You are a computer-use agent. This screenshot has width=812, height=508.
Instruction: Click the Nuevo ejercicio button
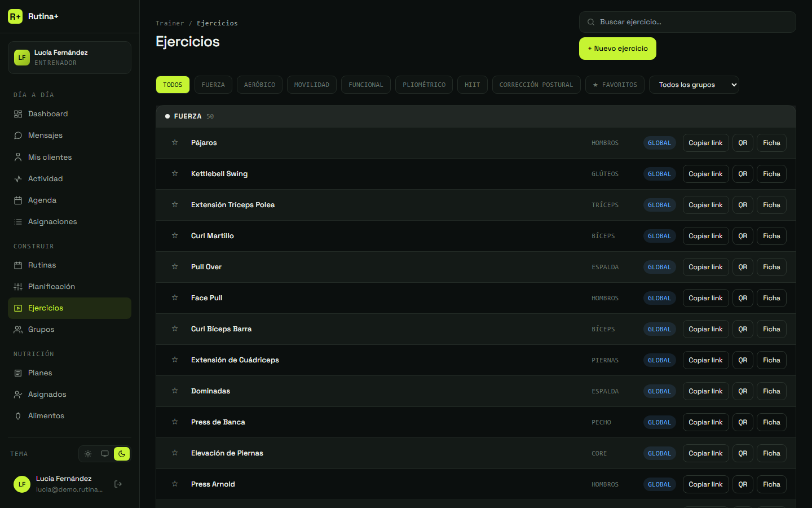617,49
